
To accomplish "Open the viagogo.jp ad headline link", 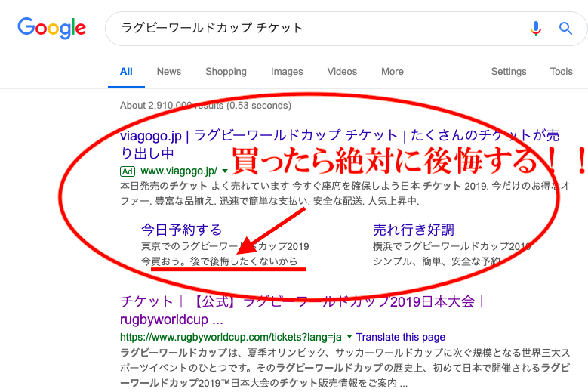I will click(x=340, y=144).
